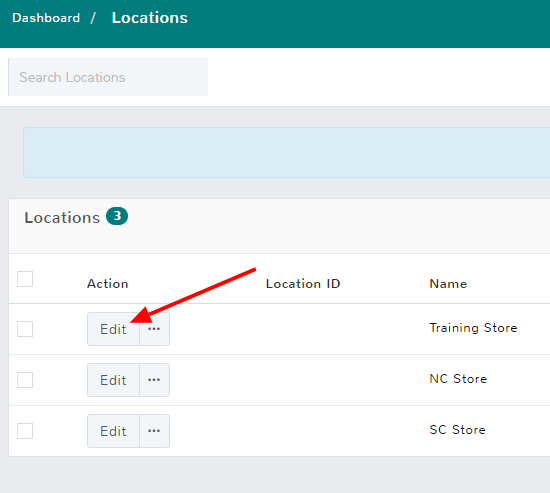Click the locations count badge showing 3
The height and width of the screenshot is (493, 550).
[117, 216]
